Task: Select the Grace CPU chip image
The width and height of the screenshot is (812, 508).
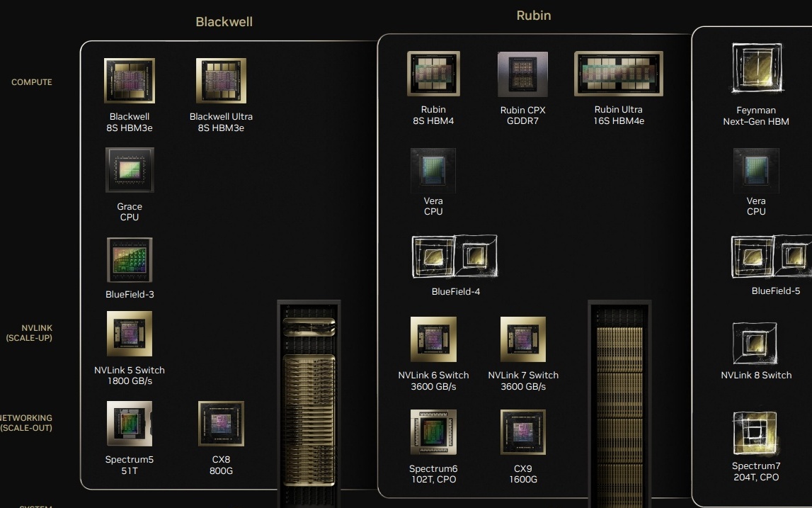Action: point(130,170)
